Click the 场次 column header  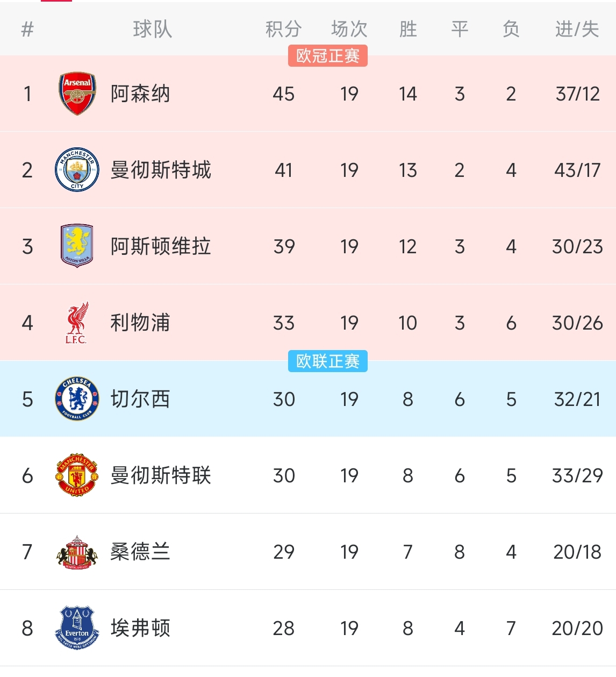(349, 29)
